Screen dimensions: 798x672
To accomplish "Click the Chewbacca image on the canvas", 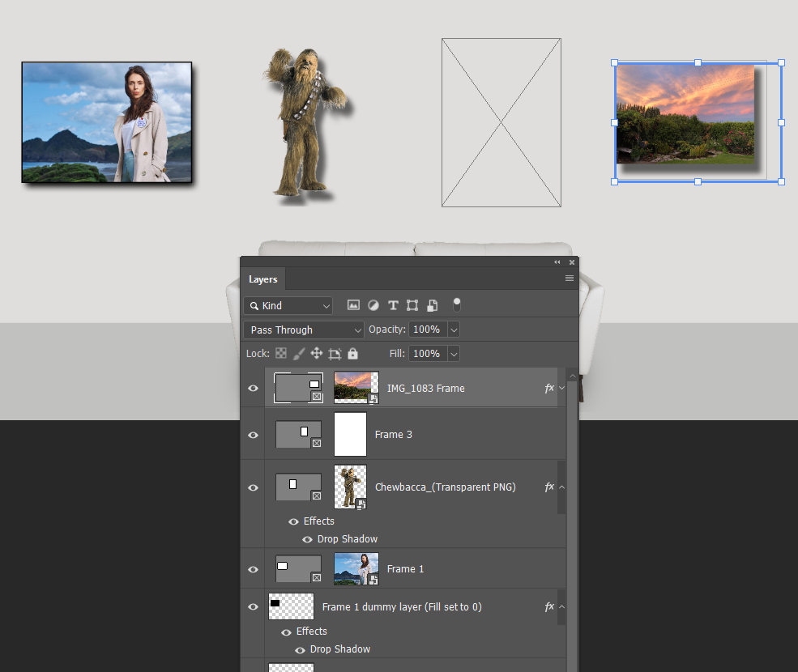I will point(306,122).
